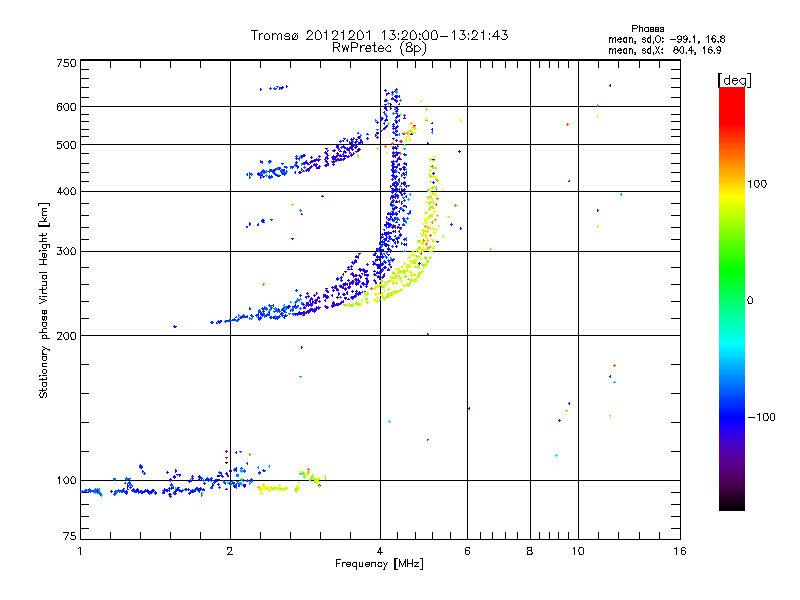
Task: Click the colorbar tick label '0'
Action: [x=750, y=301]
